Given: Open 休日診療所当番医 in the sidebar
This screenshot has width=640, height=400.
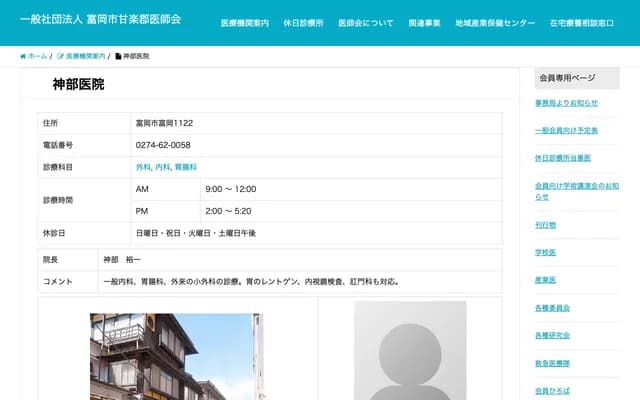Looking at the screenshot, I should pos(563,158).
